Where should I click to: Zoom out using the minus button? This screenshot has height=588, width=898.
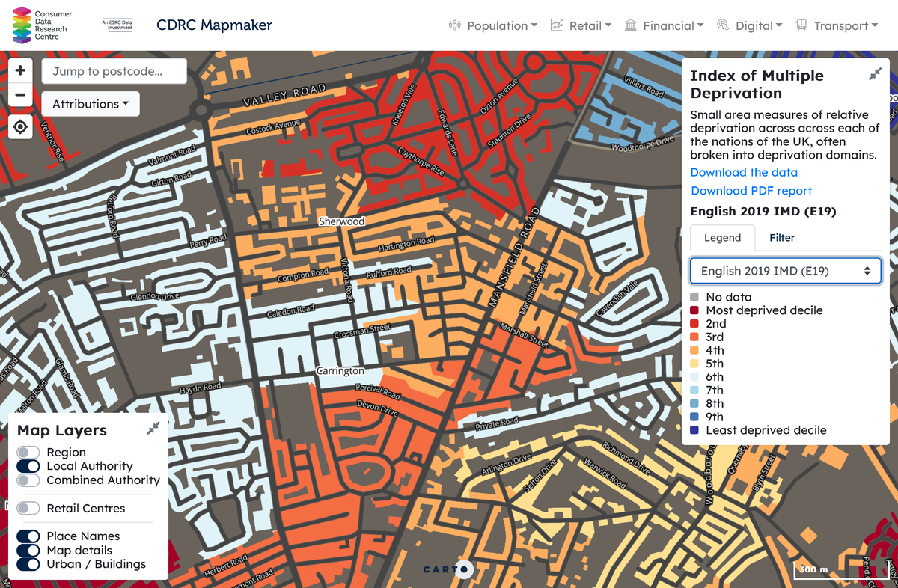click(20, 95)
